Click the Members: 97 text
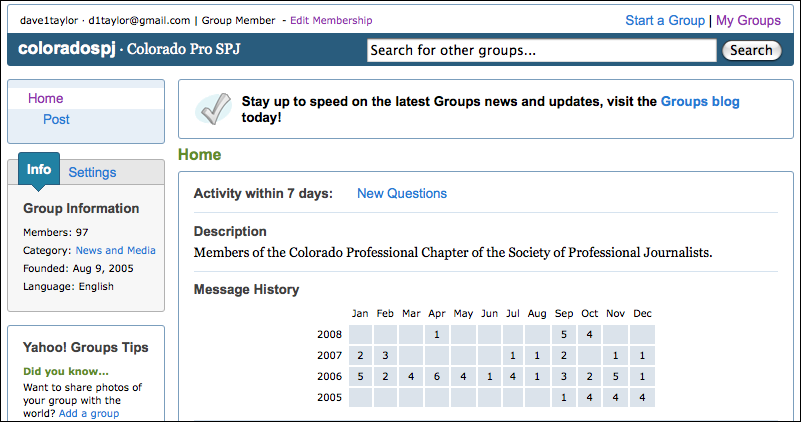 pos(56,232)
